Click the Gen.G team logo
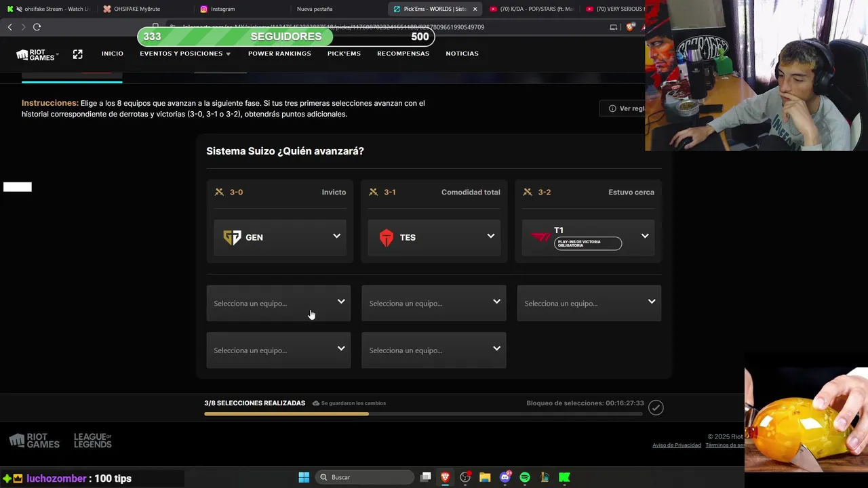This screenshot has height=488, width=868. (x=232, y=237)
